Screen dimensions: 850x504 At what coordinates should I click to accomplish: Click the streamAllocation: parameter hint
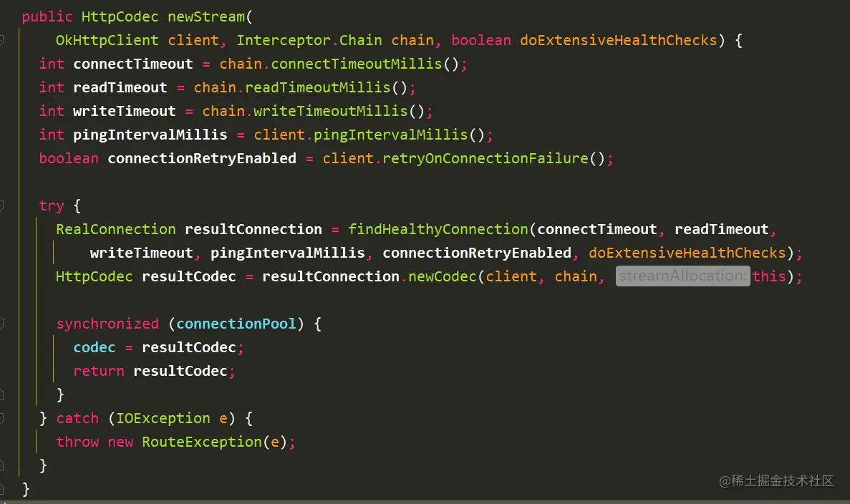683,276
